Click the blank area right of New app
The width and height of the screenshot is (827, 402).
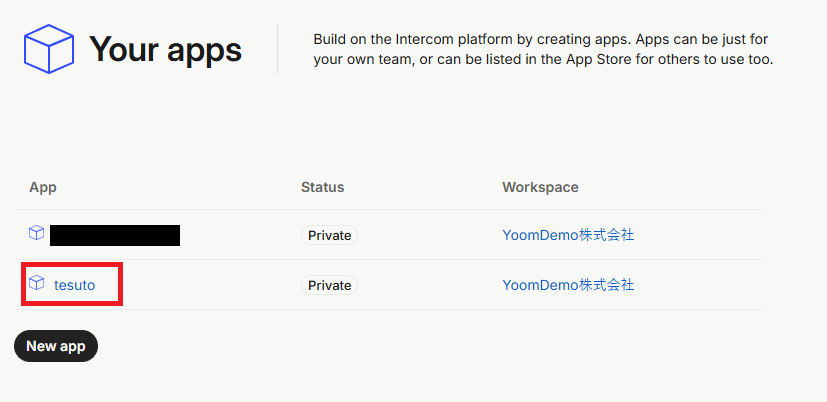(300, 346)
